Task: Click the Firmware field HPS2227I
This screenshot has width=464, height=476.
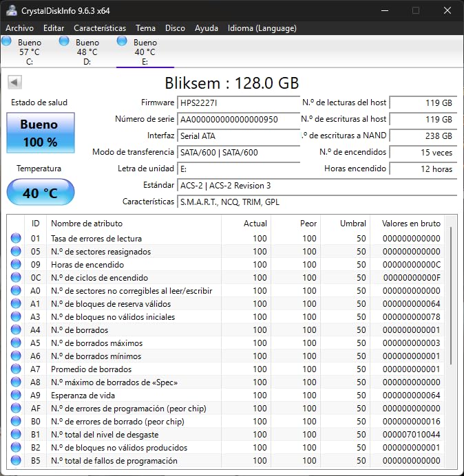Action: point(239,103)
